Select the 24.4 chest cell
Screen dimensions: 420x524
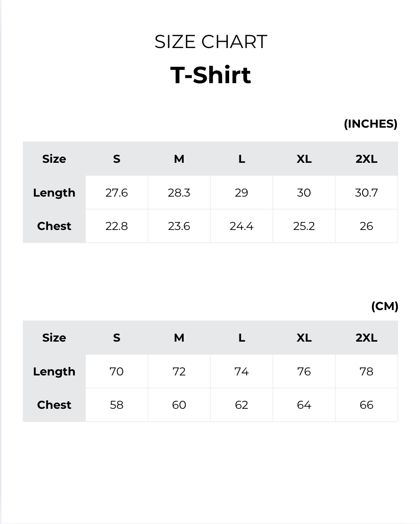click(x=242, y=226)
